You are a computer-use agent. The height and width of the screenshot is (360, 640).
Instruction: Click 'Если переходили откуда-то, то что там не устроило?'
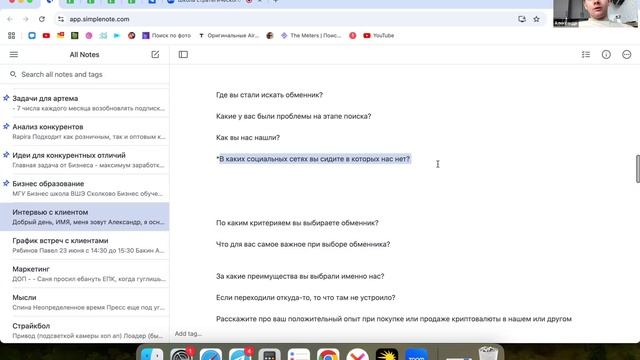305,298
